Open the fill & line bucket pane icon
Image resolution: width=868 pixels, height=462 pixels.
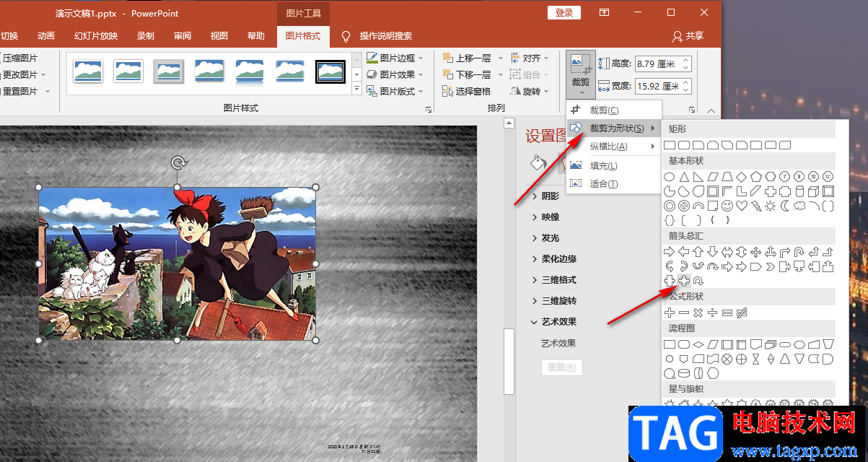coord(538,162)
